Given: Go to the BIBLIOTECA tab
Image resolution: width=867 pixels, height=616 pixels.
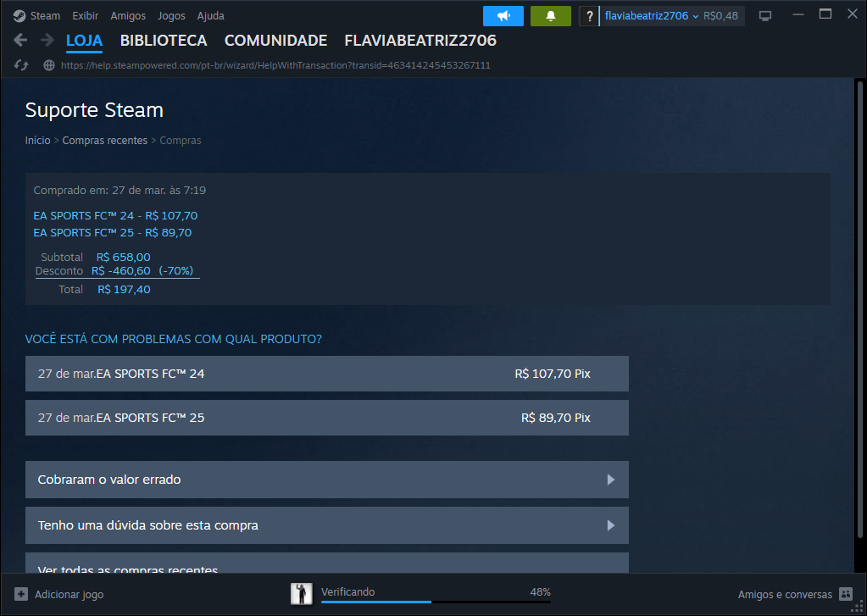Looking at the screenshot, I should point(164,41).
